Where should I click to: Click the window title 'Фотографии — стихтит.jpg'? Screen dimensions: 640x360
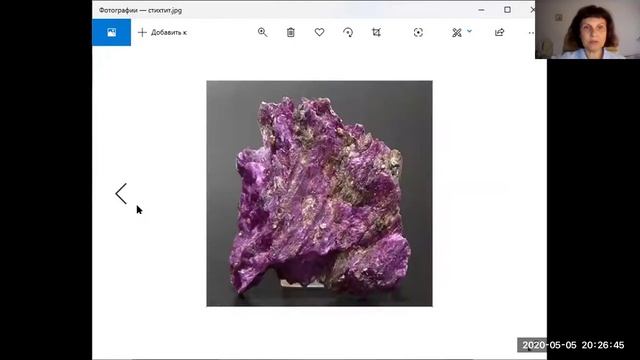(140, 10)
